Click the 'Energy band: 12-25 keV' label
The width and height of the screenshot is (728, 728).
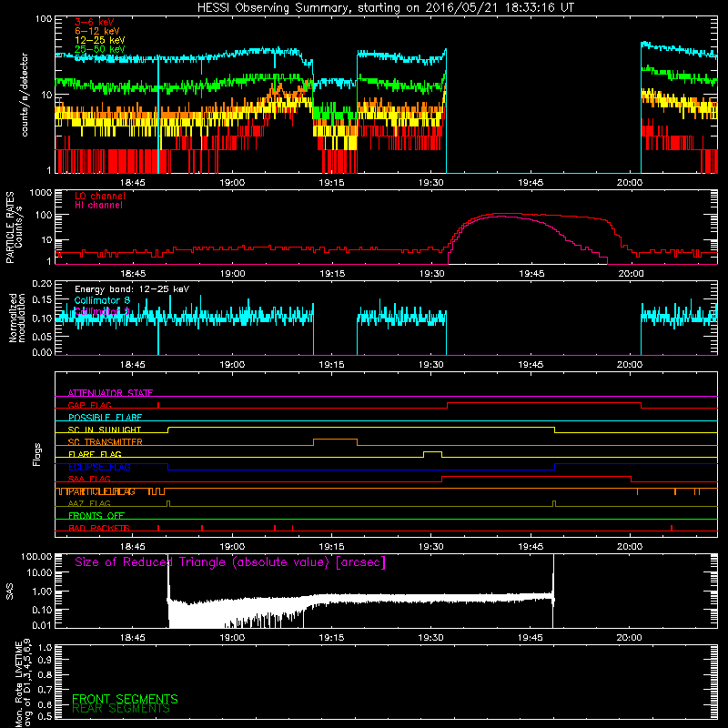coord(132,289)
